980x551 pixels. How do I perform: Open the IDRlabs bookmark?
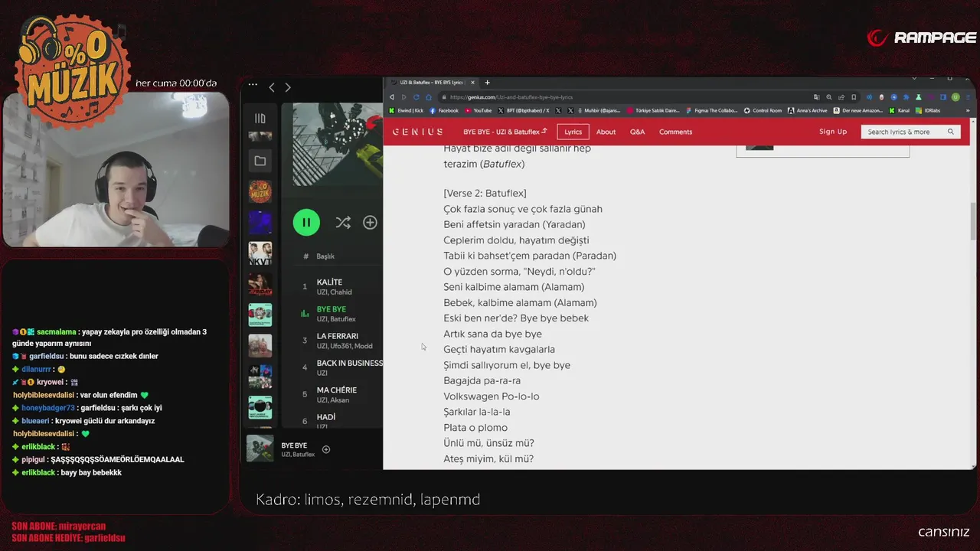point(928,111)
